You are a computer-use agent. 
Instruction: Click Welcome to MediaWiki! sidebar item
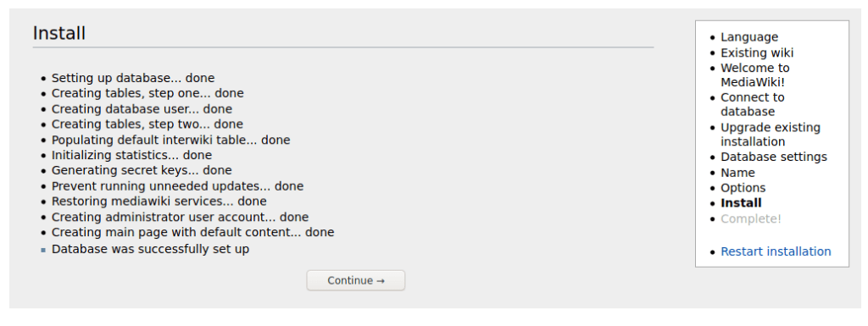[755, 75]
